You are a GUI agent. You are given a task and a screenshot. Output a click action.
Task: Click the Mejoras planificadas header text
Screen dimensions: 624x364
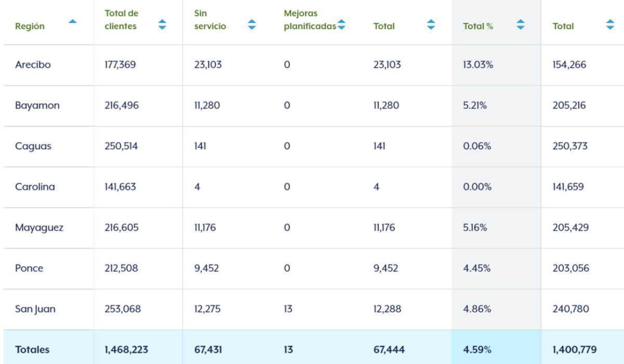[309, 20]
